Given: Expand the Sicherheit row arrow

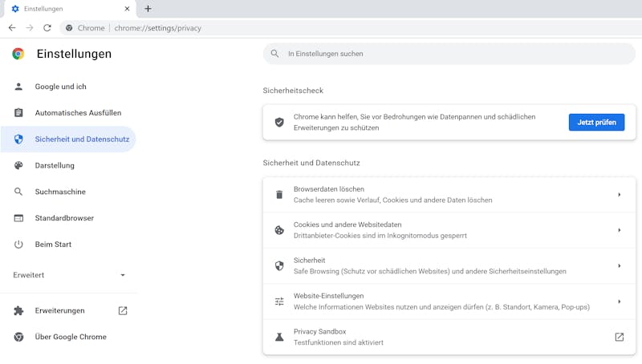Looking at the screenshot, I should [619, 266].
